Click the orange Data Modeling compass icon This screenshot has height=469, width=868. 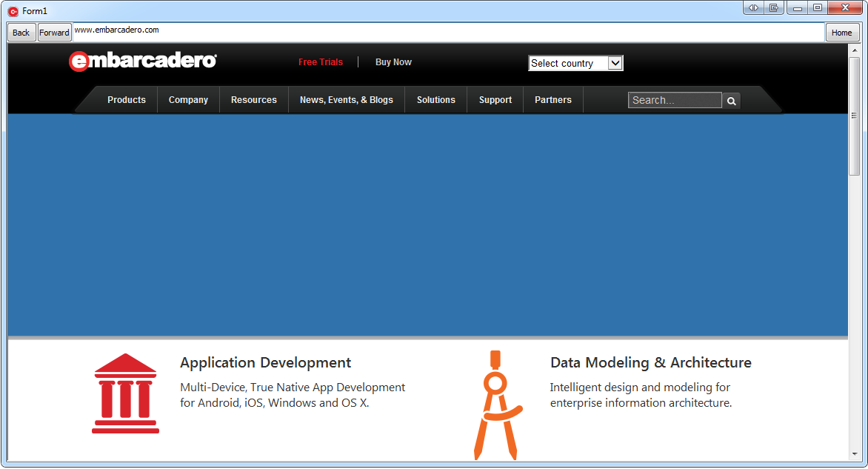point(497,405)
